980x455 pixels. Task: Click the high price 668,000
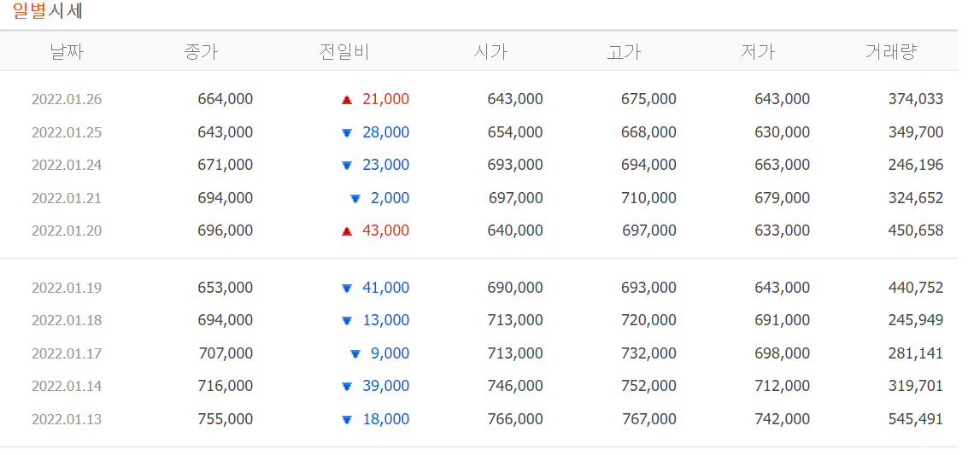click(x=648, y=132)
